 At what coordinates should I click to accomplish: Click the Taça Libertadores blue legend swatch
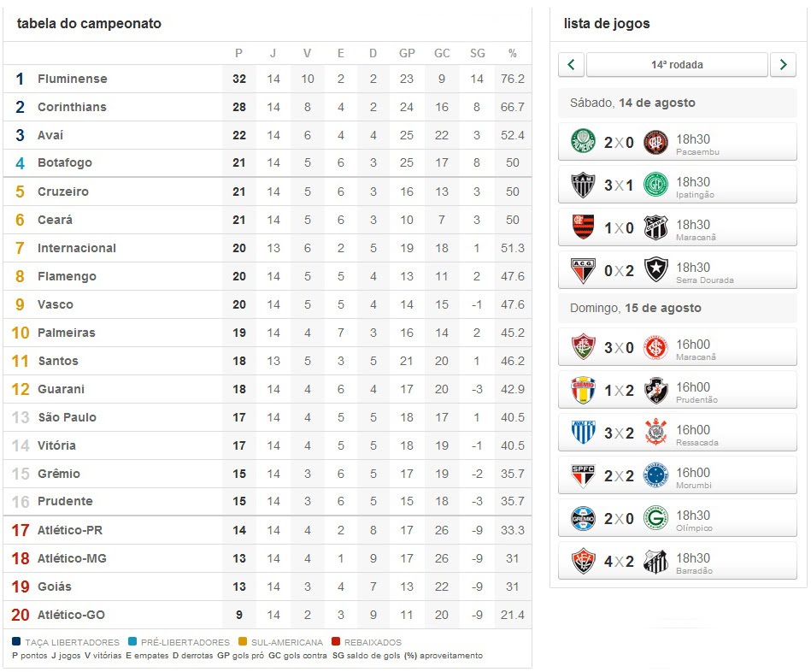(16, 641)
